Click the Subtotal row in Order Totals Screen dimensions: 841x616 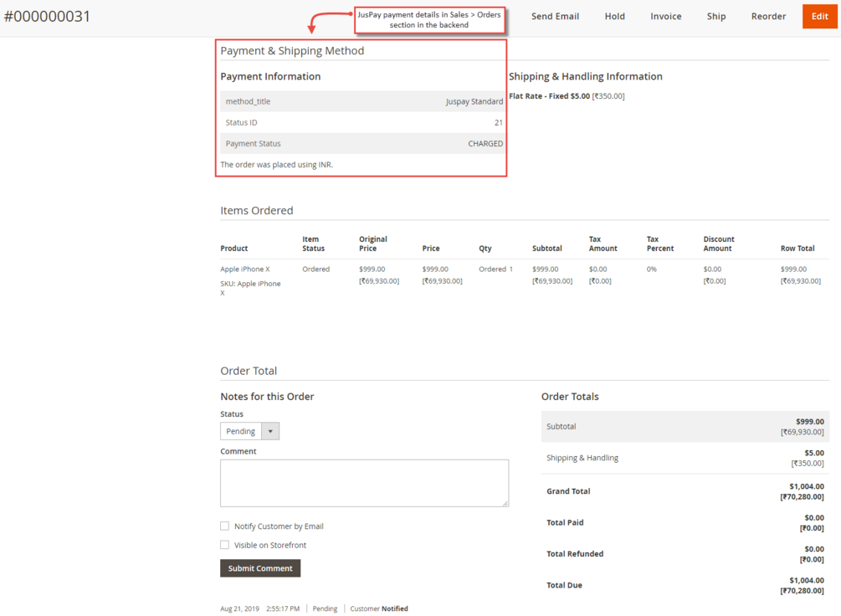685,427
